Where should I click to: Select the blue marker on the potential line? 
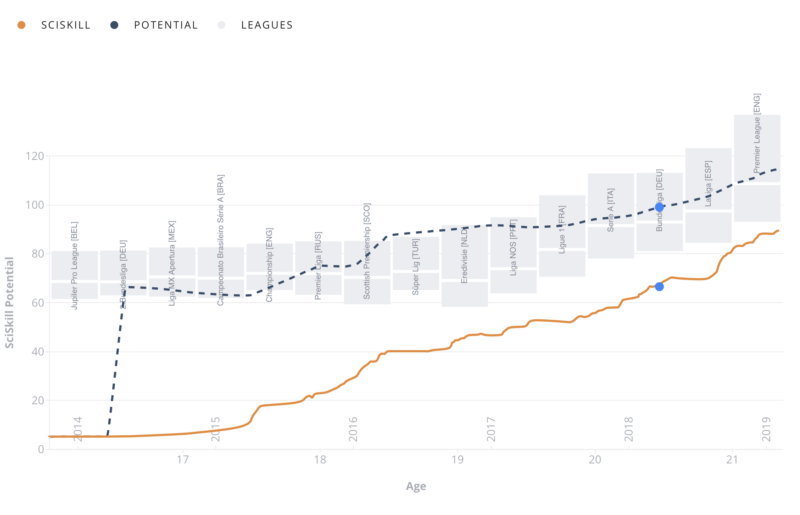coord(659,207)
